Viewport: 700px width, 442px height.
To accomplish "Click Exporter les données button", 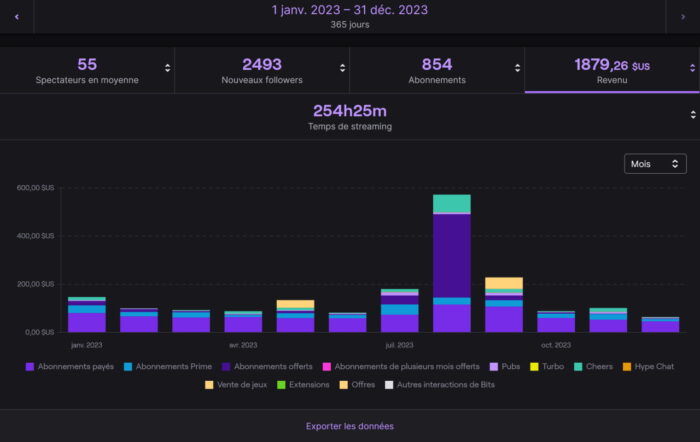I will point(350,426).
